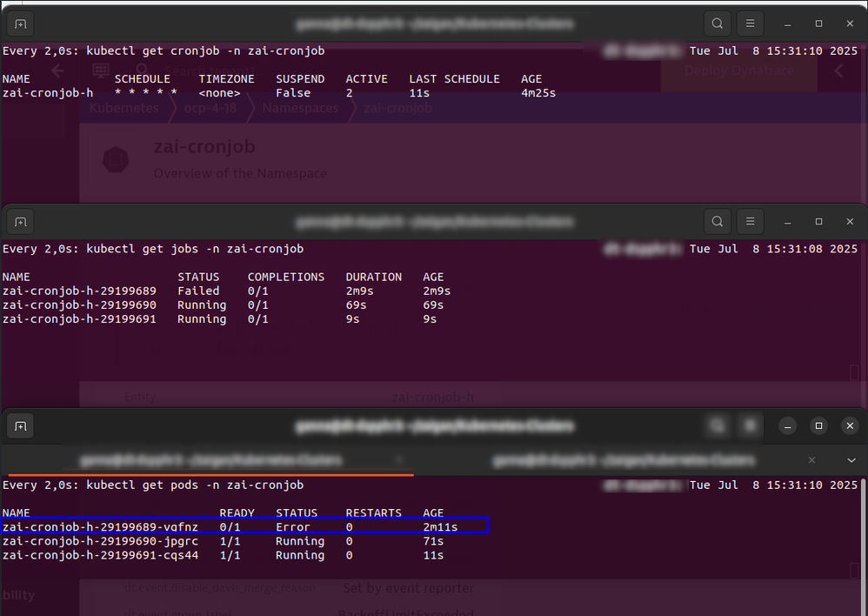Click the zai-cronjob-h-29199689-vqfnz pod row
This screenshot has height=616, width=868.
pyautogui.click(x=244, y=526)
